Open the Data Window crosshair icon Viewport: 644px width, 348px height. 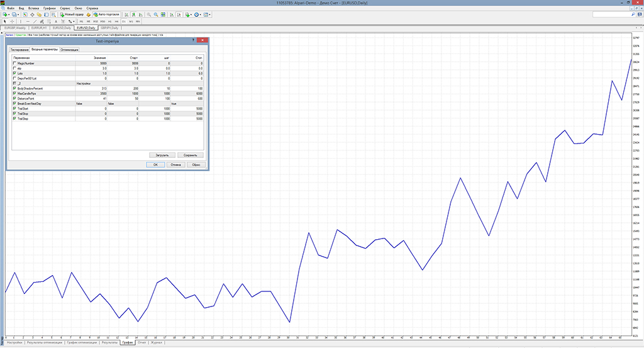(x=32, y=14)
